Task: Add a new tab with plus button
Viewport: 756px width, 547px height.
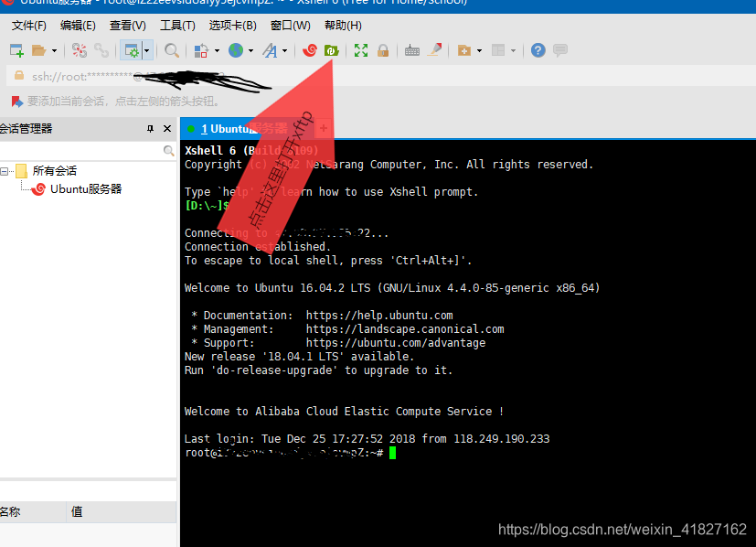Action: (324, 128)
